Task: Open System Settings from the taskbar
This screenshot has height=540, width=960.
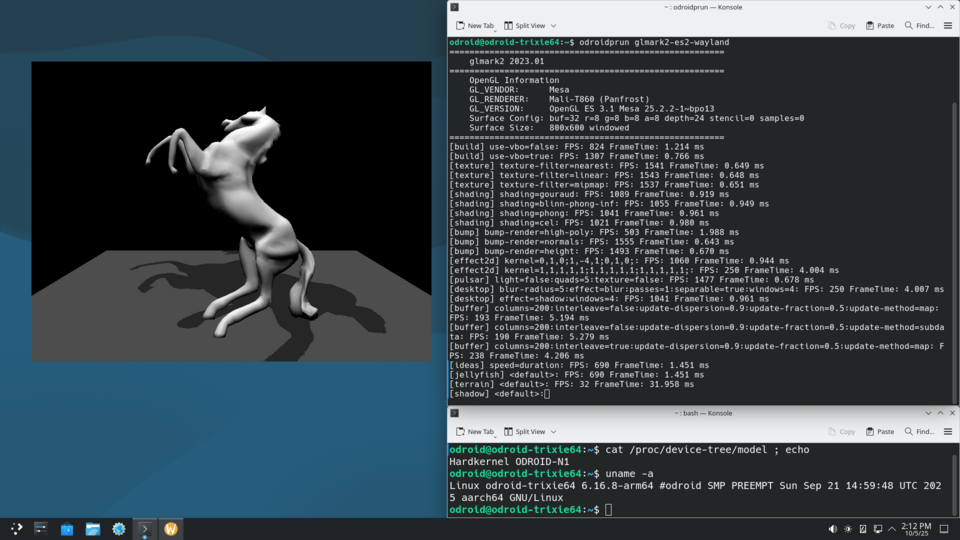Action: tap(119, 528)
